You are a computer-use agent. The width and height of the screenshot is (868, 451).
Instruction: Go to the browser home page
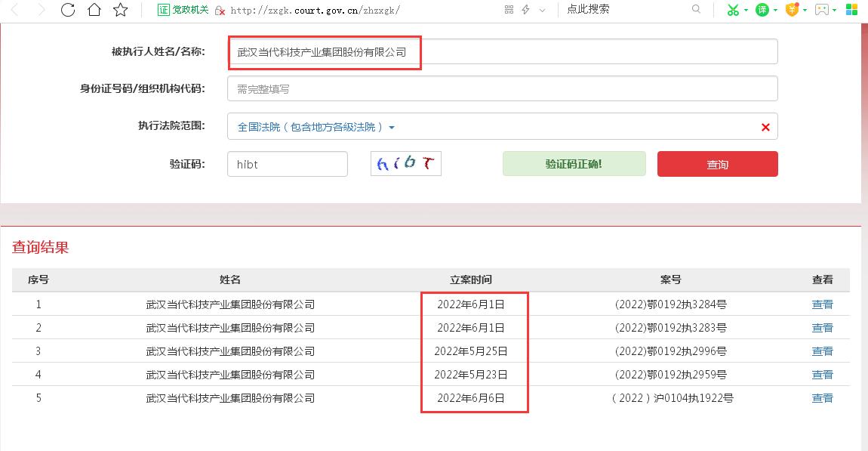coord(93,10)
